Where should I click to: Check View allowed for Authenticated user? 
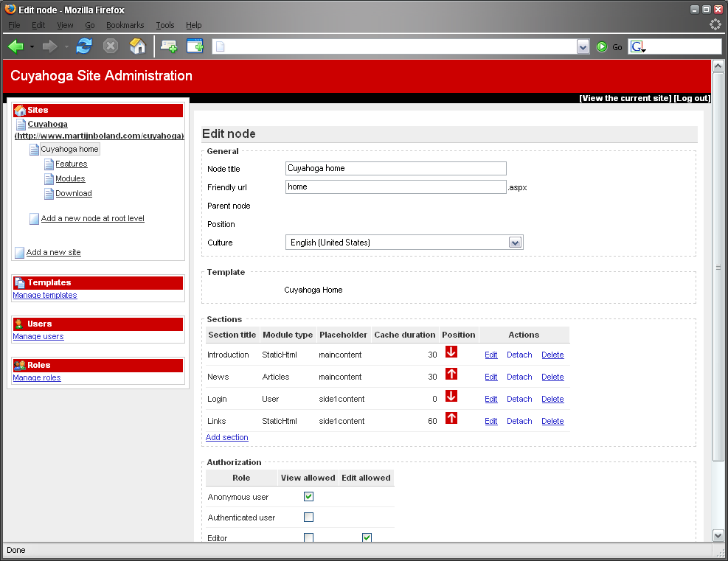coord(309,517)
